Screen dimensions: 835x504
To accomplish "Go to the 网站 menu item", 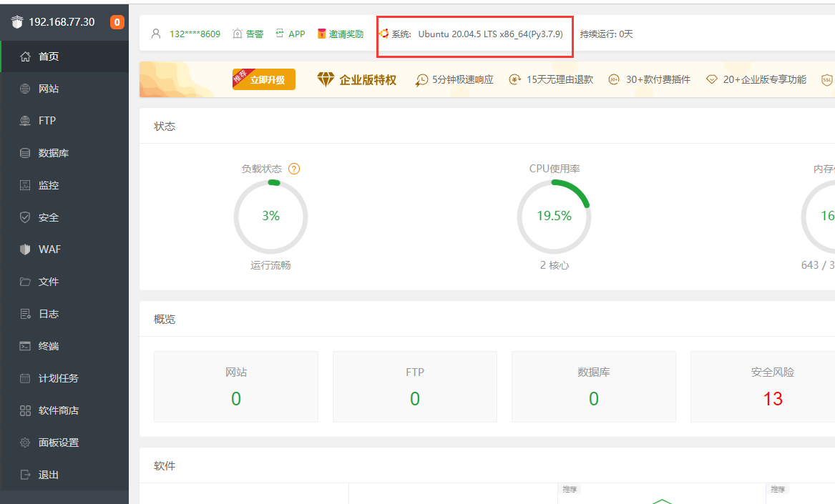I will 64,89.
